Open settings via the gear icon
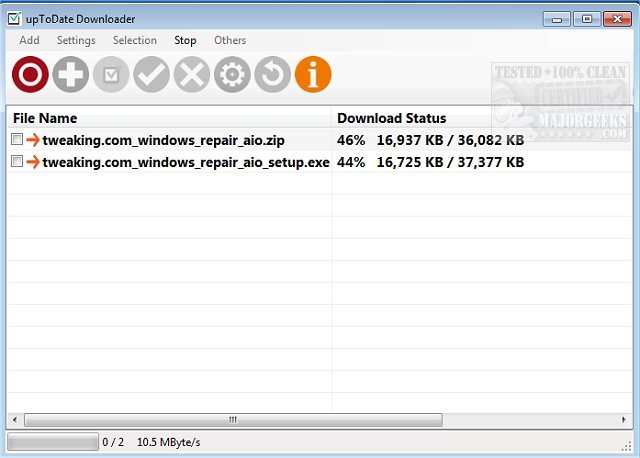Screen dimensions: 640x458 point(232,74)
